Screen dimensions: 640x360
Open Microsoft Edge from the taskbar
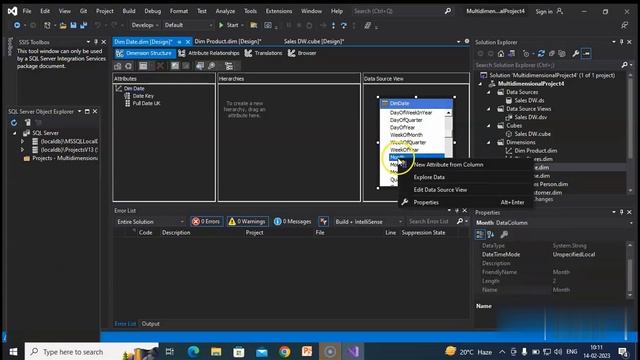[x=193, y=351]
